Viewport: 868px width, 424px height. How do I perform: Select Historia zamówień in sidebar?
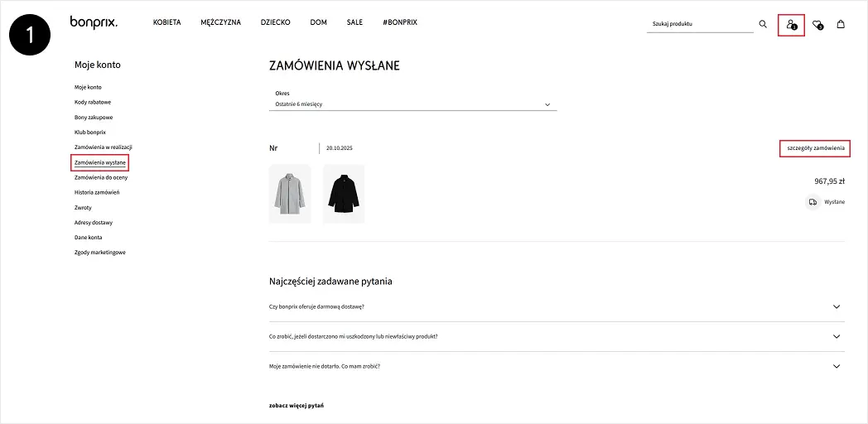(97, 192)
